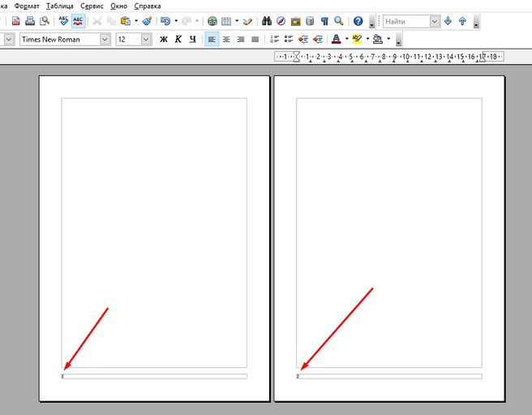Open the Таблица menu
Viewport: 532px width, 415px height.
pos(59,6)
